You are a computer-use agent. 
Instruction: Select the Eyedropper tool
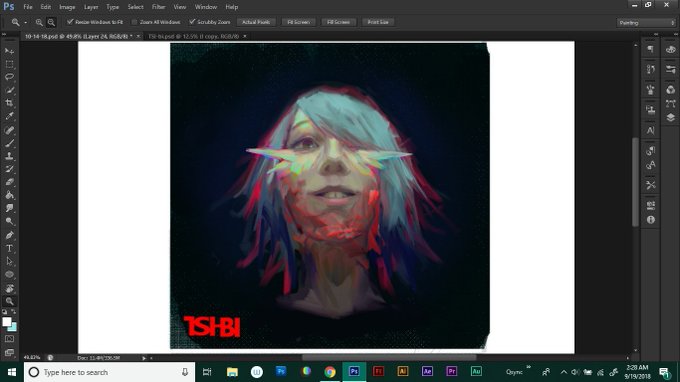(x=9, y=116)
